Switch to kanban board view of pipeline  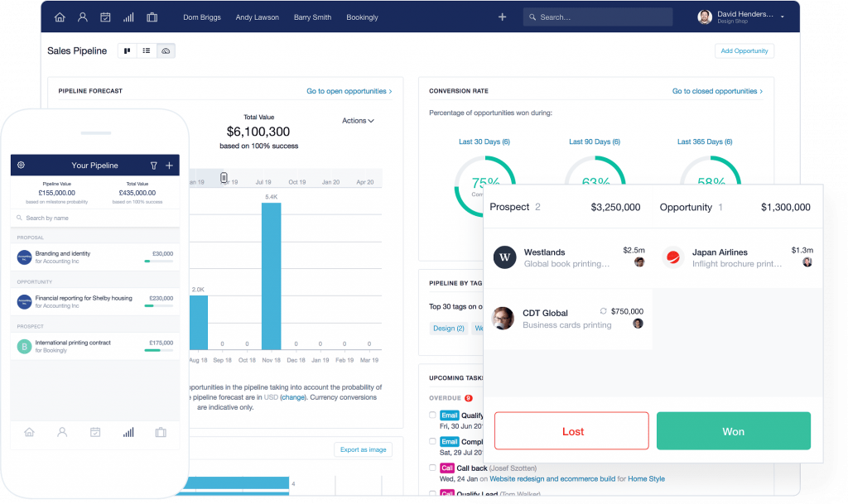[127, 50]
